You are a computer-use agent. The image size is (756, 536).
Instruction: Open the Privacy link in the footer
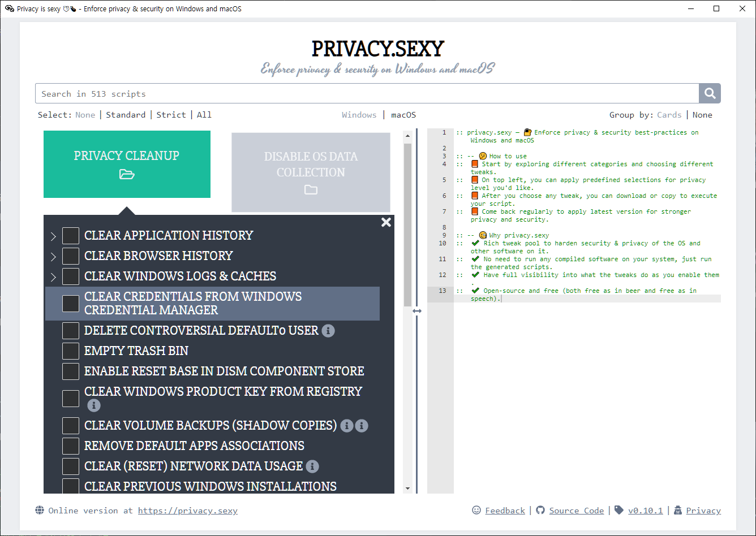tap(703, 511)
